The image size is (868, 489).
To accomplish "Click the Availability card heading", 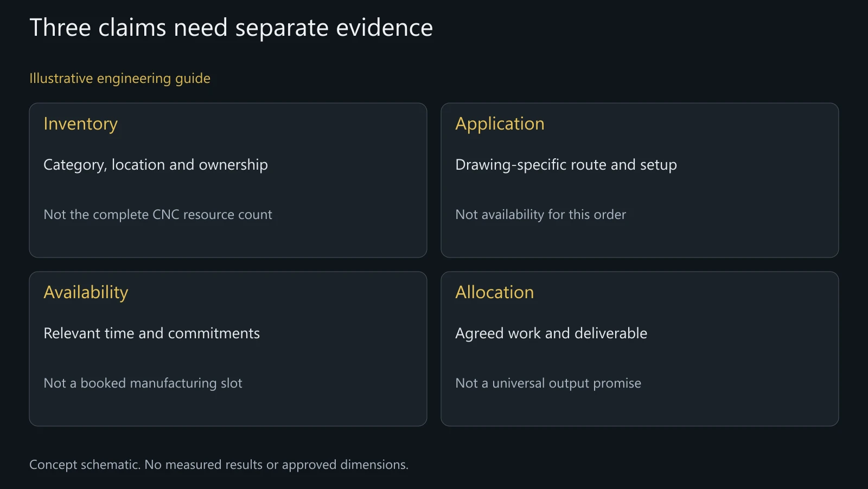I will [x=86, y=293].
